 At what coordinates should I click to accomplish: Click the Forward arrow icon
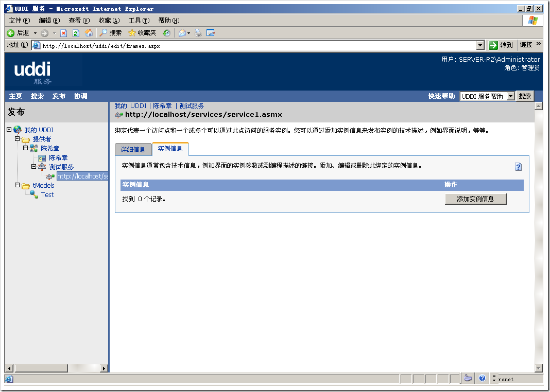[45, 33]
